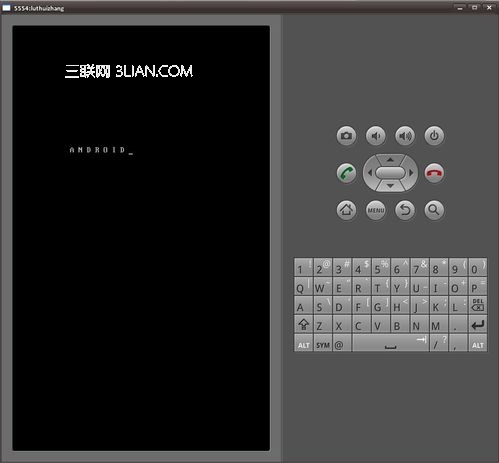Click the 9 key on the keyboard

tap(458, 267)
